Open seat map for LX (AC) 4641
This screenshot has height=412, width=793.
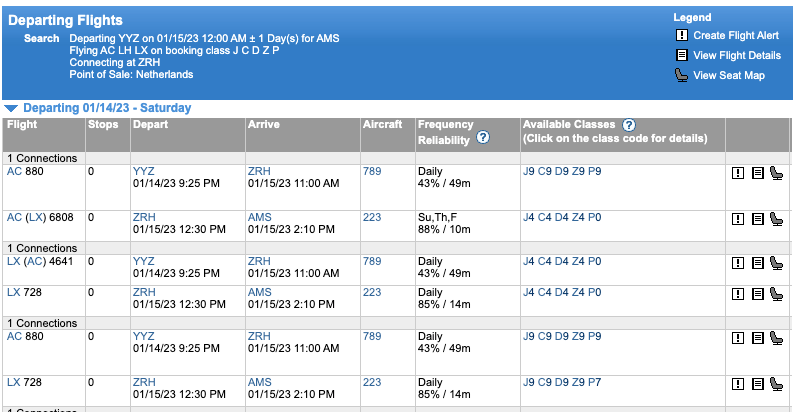click(x=776, y=263)
